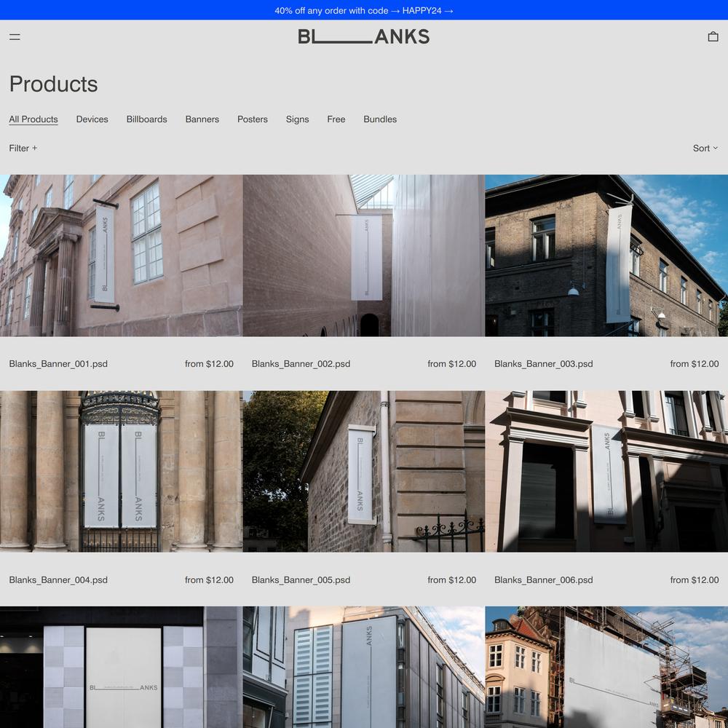Click price from $12.00 of Banner_006
This screenshot has width=728, height=728.
694,580
